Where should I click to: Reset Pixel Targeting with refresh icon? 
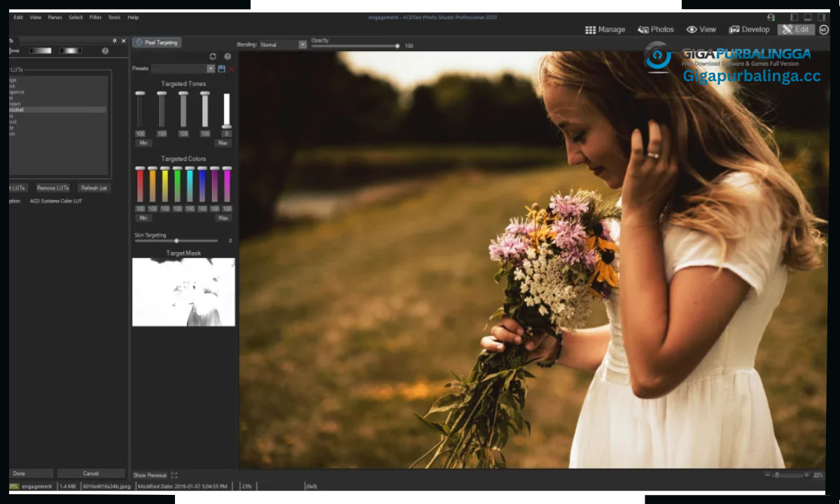coord(213,56)
